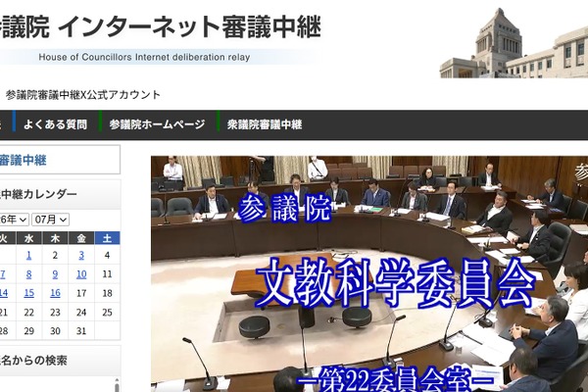The image size is (588, 392).
Task: Select calendar date 10
Action: click(81, 274)
